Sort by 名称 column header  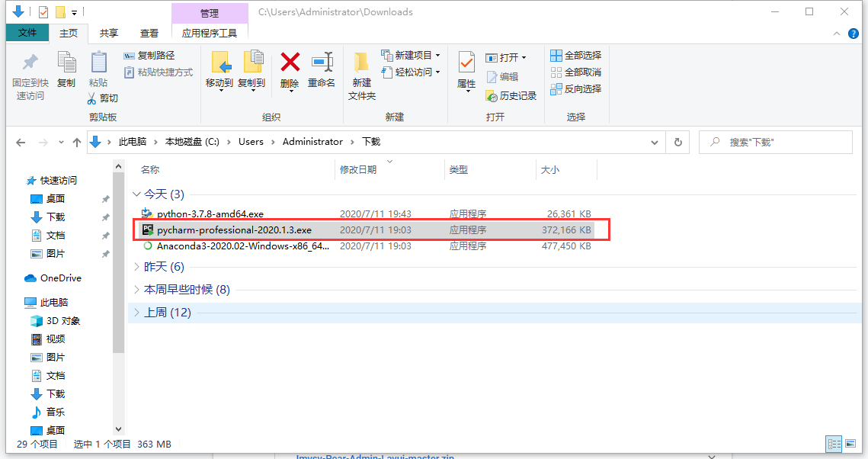(150, 169)
